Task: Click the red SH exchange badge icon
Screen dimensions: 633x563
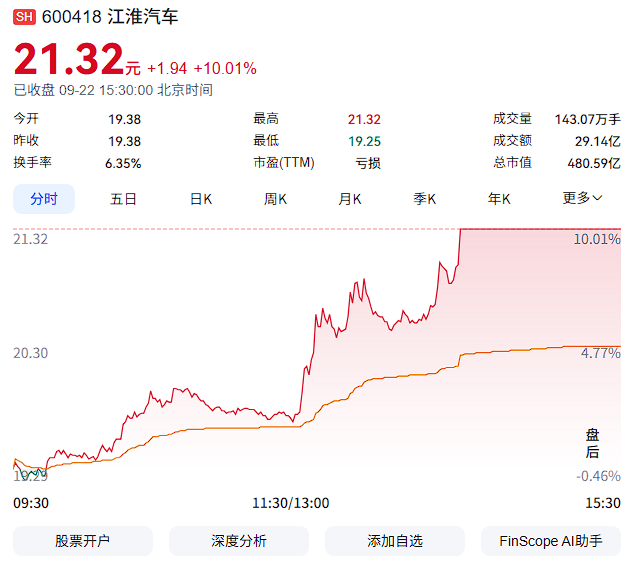Action: (x=24, y=17)
